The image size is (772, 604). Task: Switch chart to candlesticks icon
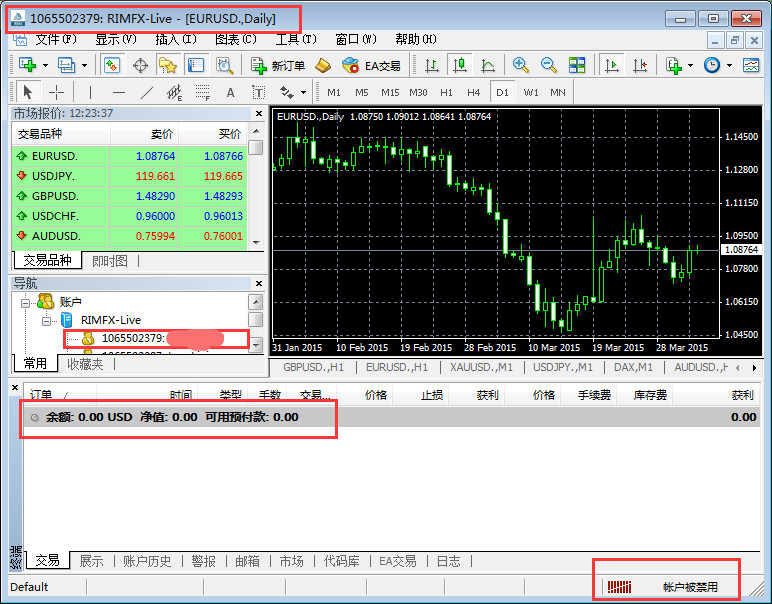coord(460,65)
